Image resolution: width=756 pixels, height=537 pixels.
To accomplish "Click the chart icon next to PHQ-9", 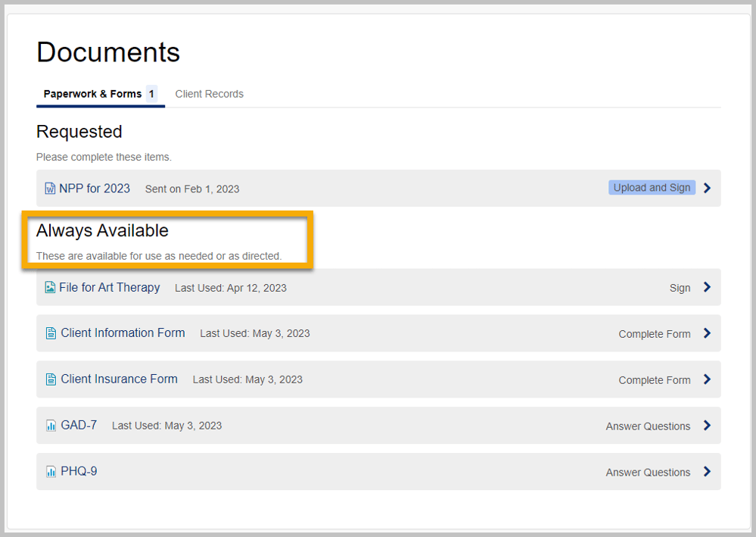I will tap(50, 472).
